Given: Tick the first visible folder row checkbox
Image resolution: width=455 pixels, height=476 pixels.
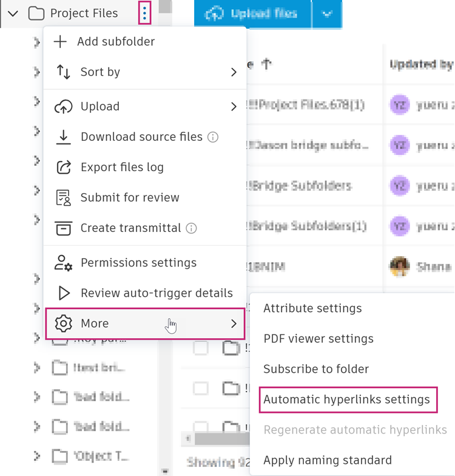Looking at the screenshot, I should click(x=201, y=348).
